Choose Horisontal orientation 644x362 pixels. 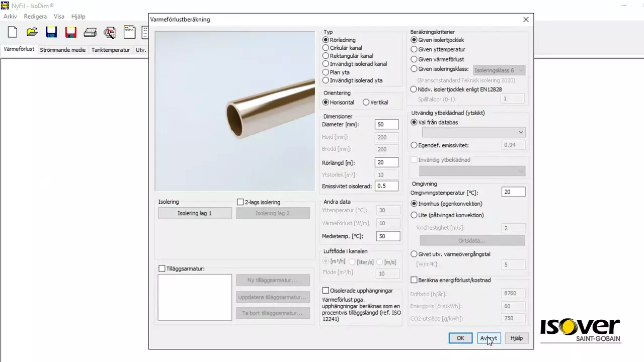(326, 102)
